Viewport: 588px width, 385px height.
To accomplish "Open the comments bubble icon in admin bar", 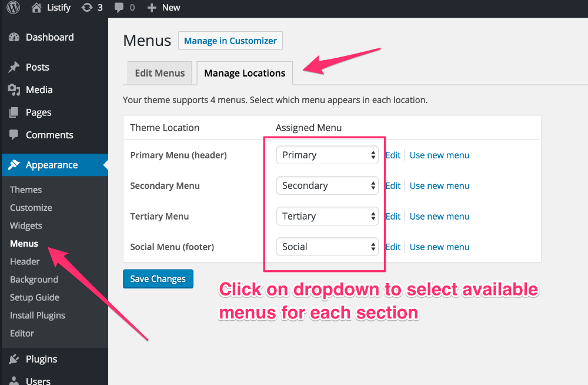I will pos(119,8).
